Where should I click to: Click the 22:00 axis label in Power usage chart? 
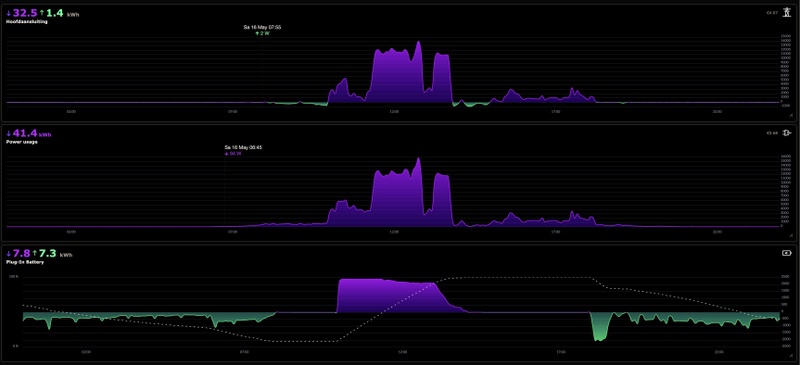[717, 231]
